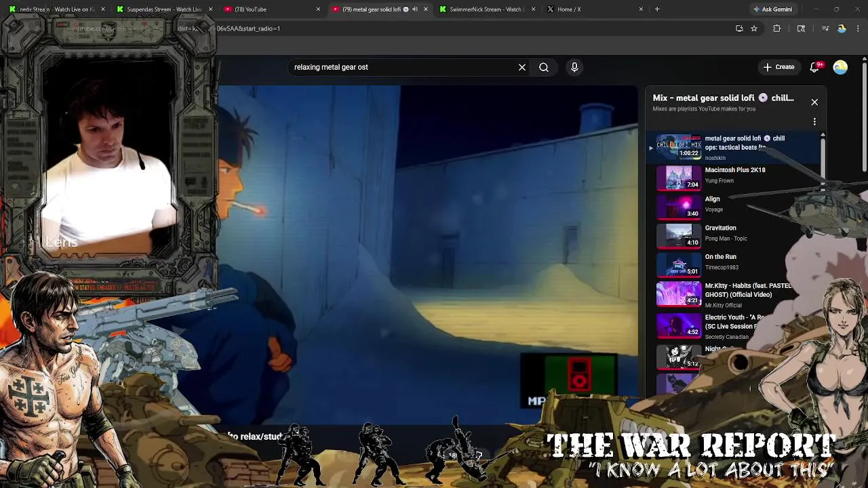Open the Mix playlist three-dot options
Image resolution: width=868 pixels, height=488 pixels.
(814, 121)
